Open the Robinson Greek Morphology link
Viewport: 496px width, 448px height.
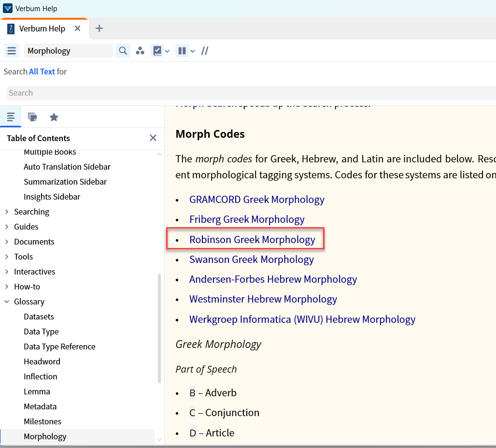[x=252, y=239]
